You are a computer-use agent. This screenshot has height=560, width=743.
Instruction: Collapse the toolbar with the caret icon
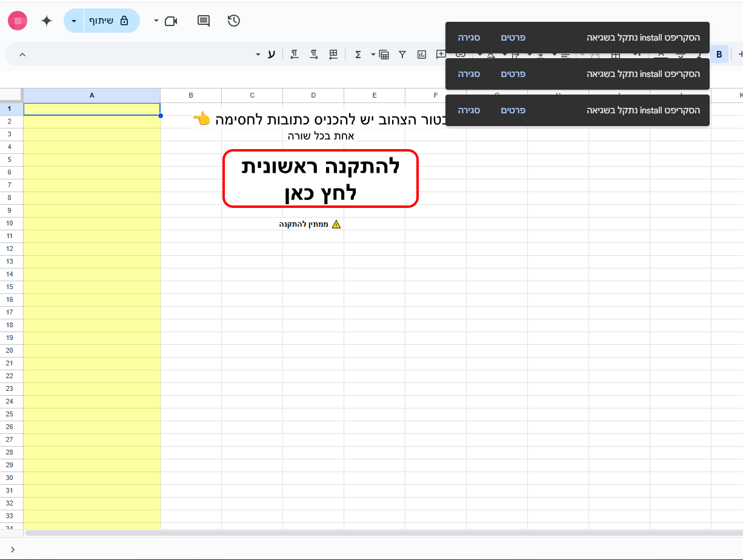[22, 55]
